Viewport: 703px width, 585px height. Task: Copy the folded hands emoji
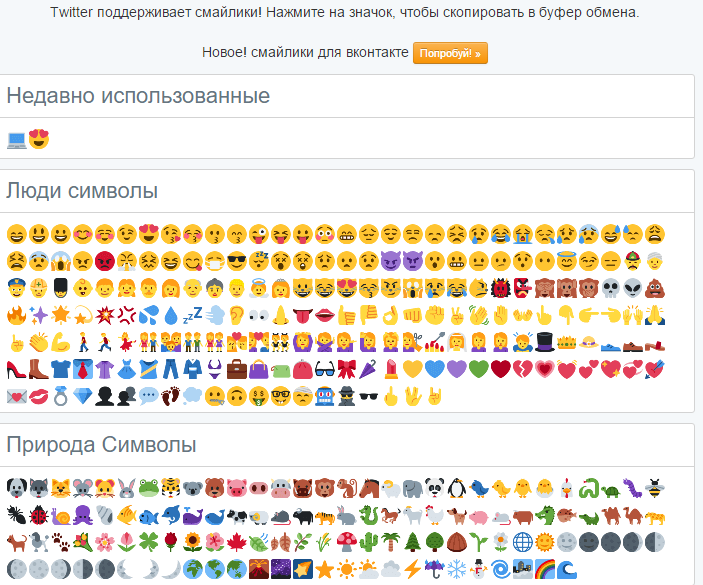(x=655, y=316)
